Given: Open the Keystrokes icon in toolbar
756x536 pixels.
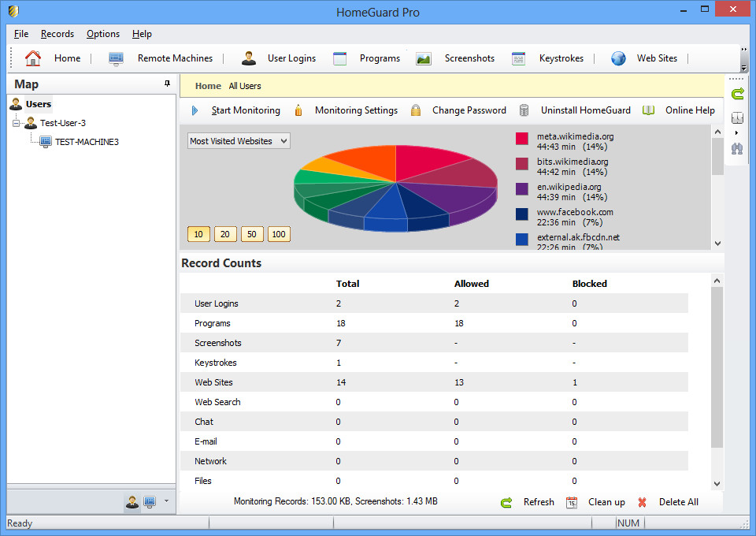Looking at the screenshot, I should click(x=518, y=58).
